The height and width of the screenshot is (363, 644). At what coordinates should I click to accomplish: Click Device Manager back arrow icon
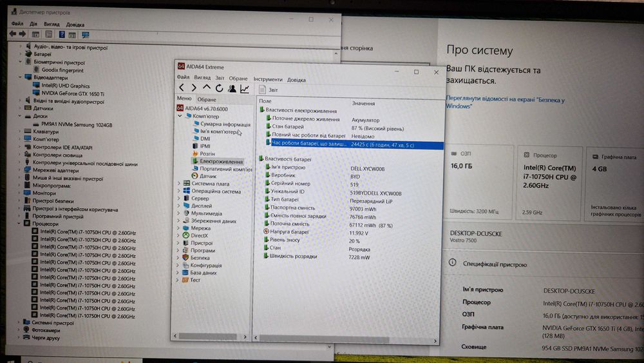click(13, 34)
